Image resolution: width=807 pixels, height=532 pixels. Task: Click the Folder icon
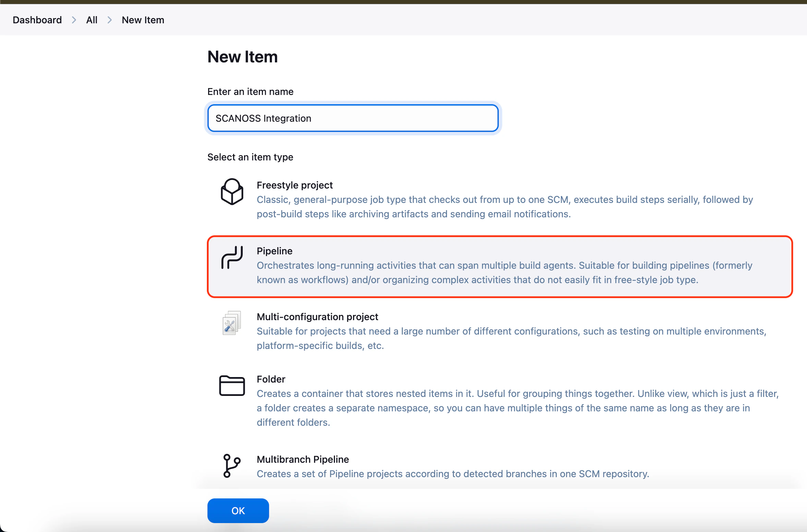pos(232,386)
